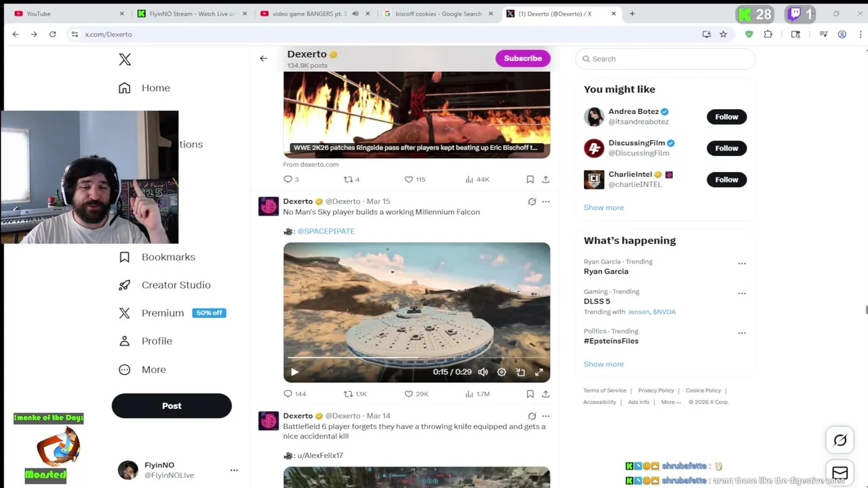Bookmark this page with the star
The height and width of the screenshot is (488, 868).
click(724, 34)
